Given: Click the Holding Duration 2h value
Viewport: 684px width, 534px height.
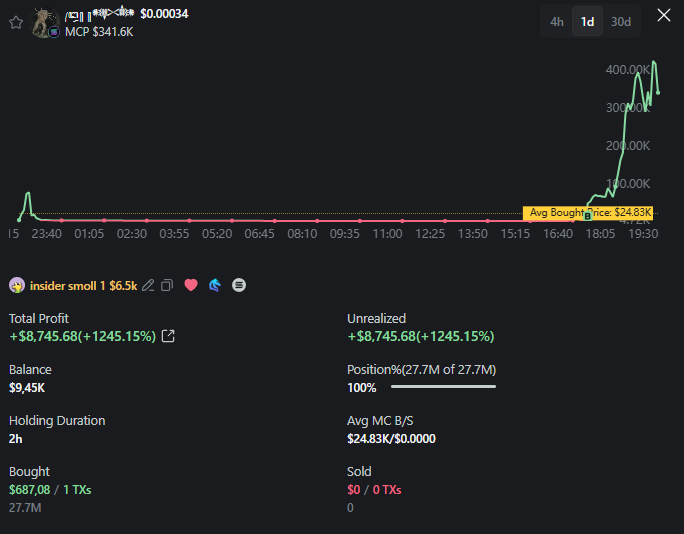Looking at the screenshot, I should coord(15,438).
